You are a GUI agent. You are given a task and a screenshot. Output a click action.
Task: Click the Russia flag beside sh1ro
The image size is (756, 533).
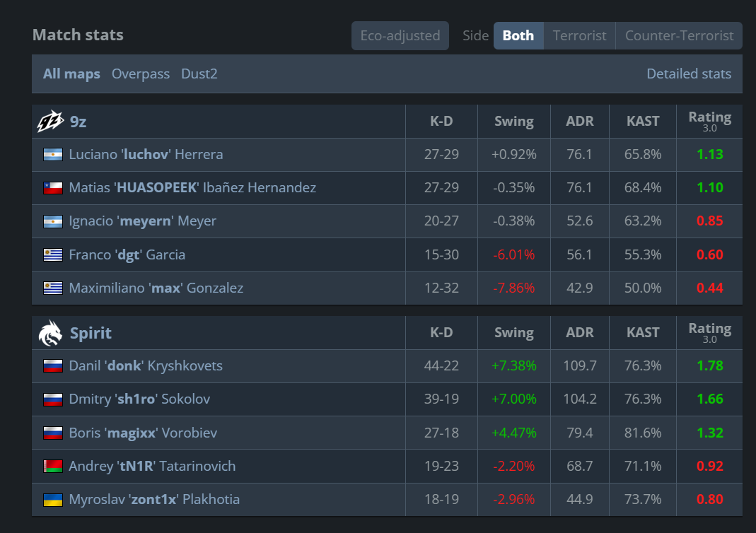[53, 399]
